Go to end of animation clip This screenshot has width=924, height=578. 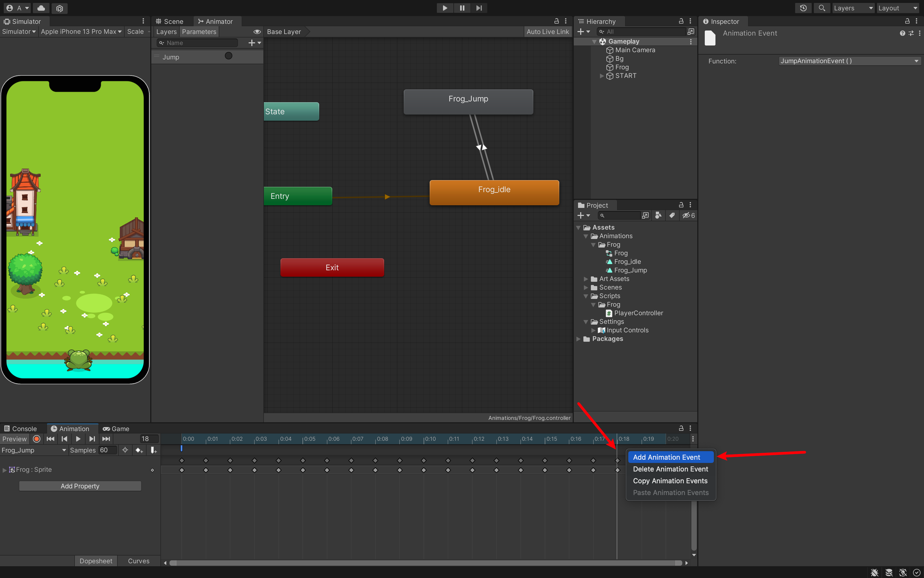point(106,439)
